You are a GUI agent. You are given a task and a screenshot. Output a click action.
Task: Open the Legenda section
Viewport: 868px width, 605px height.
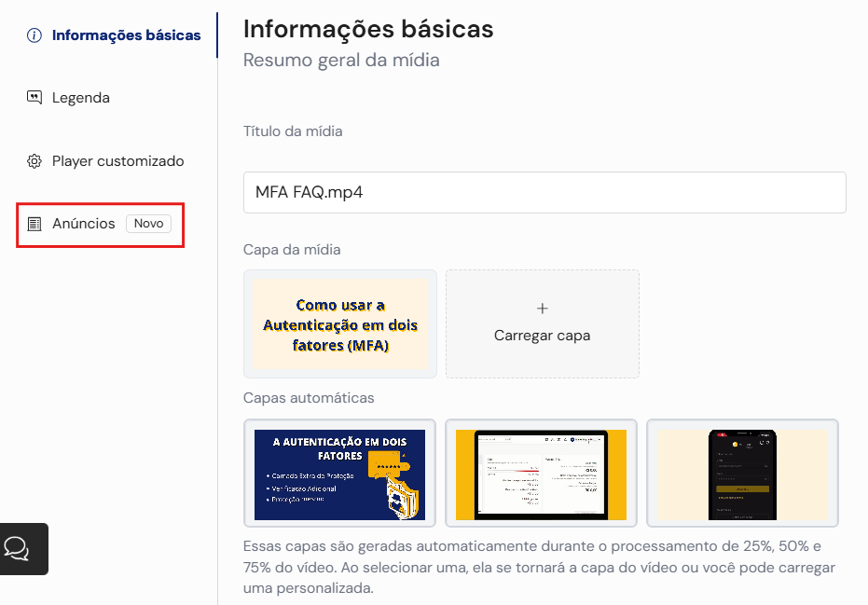(80, 98)
